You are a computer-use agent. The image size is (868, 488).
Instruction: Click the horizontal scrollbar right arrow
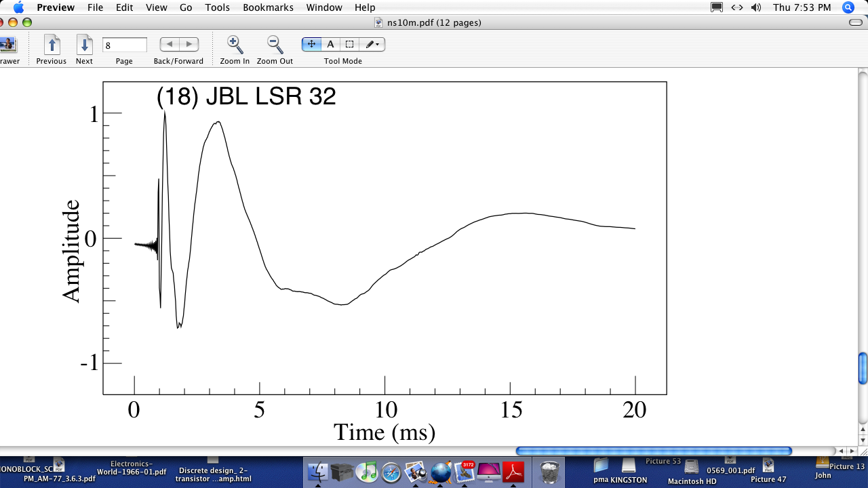coord(852,451)
